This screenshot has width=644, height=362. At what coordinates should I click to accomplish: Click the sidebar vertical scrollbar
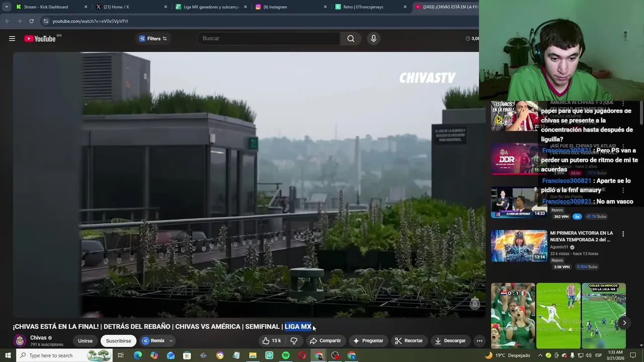(x=641, y=114)
